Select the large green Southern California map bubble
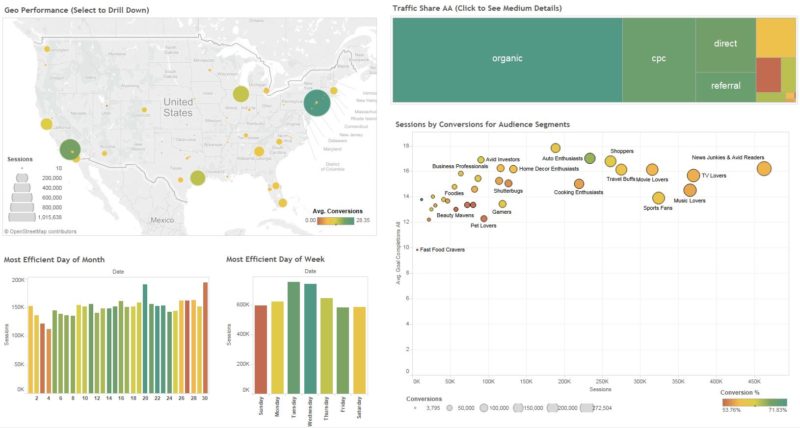The height and width of the screenshot is (428, 800). point(70,150)
